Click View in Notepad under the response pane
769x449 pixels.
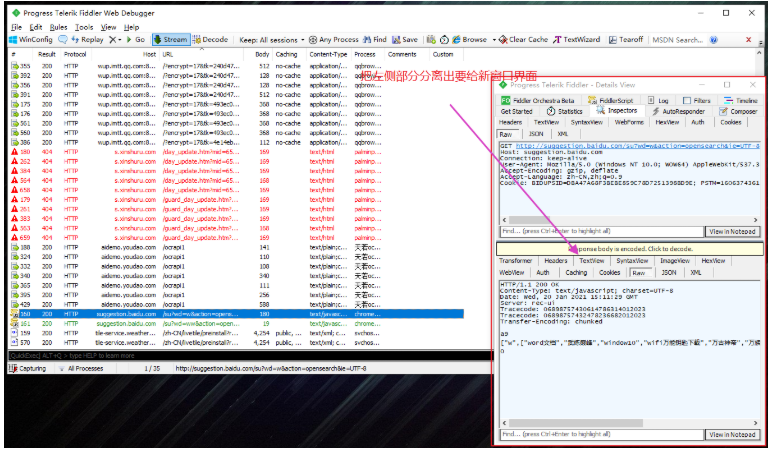(732, 434)
